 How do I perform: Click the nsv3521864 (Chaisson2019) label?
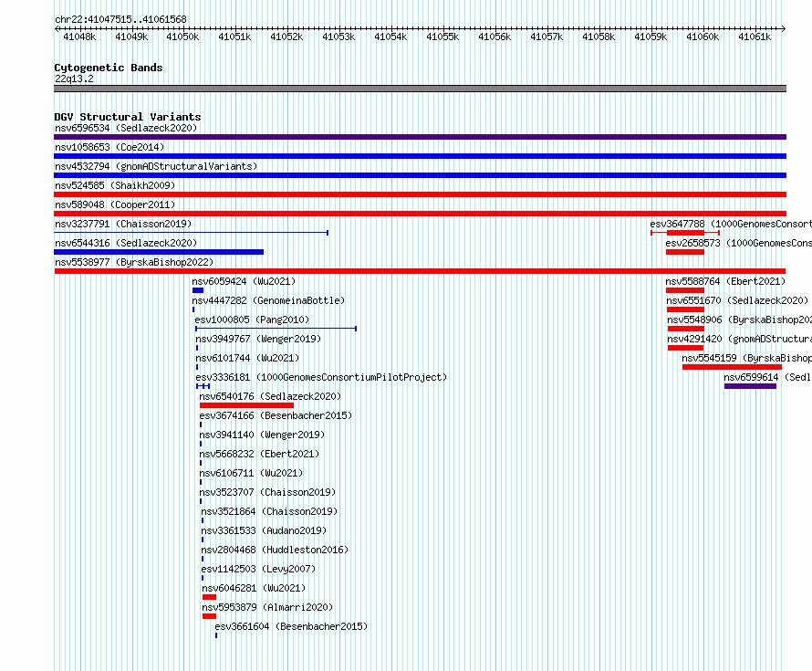coord(269,511)
